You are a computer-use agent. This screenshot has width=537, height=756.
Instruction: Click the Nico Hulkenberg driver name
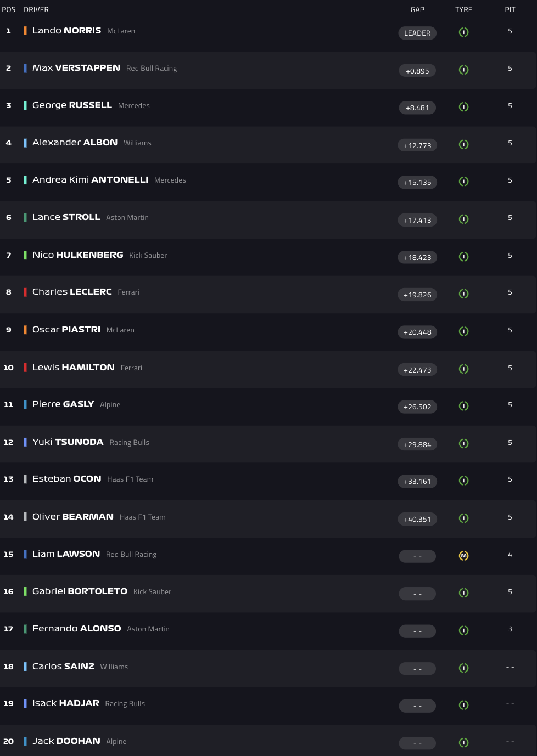[77, 255]
